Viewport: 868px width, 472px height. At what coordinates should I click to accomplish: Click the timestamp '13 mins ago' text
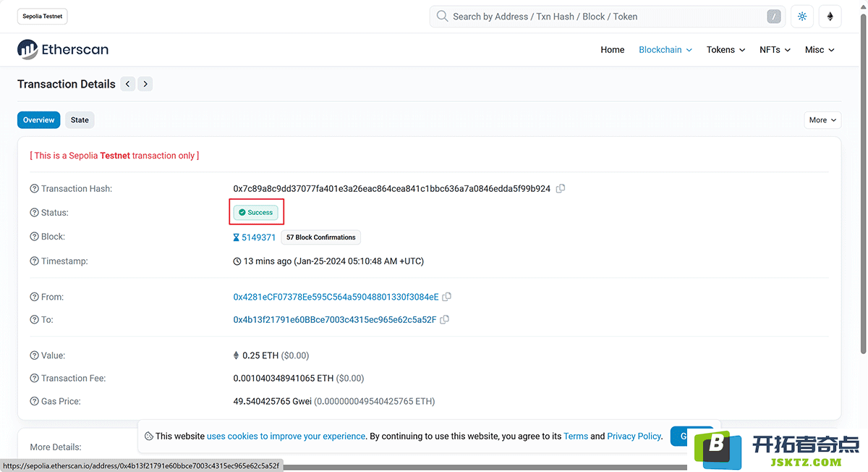coord(268,261)
